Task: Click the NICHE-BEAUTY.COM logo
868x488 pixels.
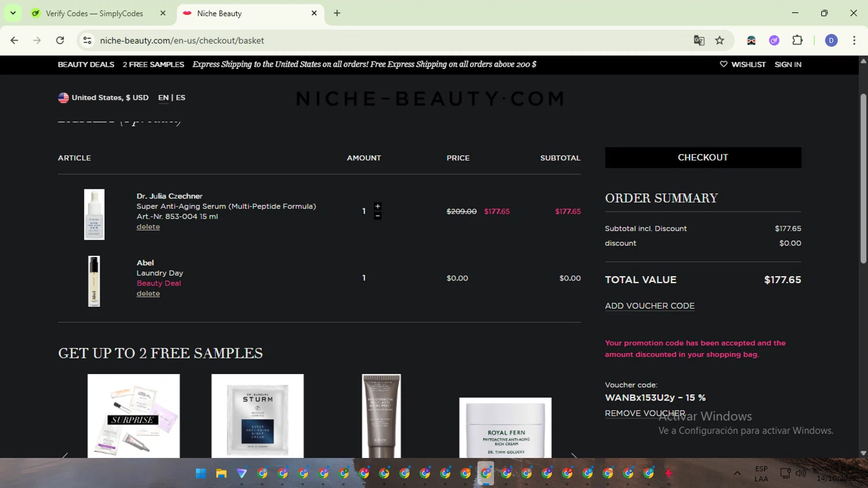Action: [431, 98]
